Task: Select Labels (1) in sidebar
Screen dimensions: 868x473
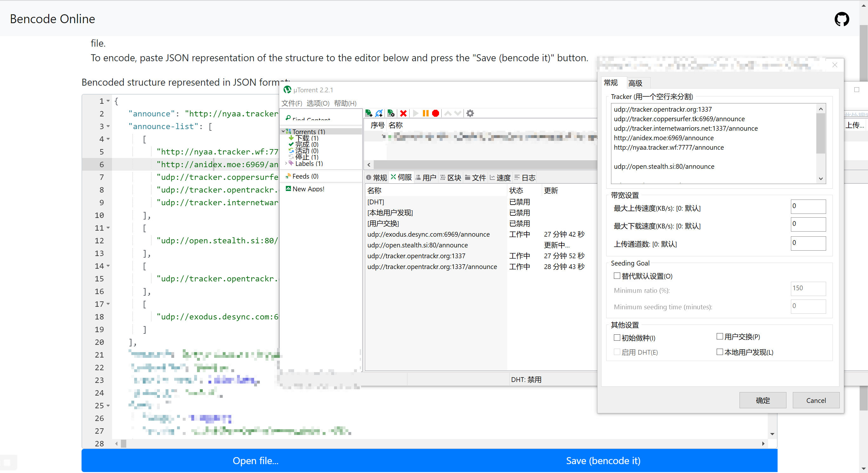Action: click(x=309, y=163)
